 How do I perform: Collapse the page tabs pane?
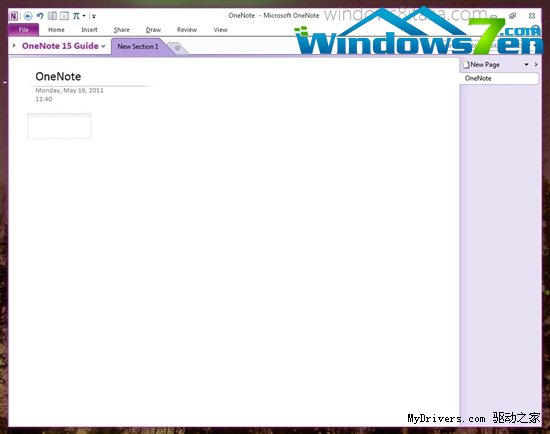pos(536,65)
